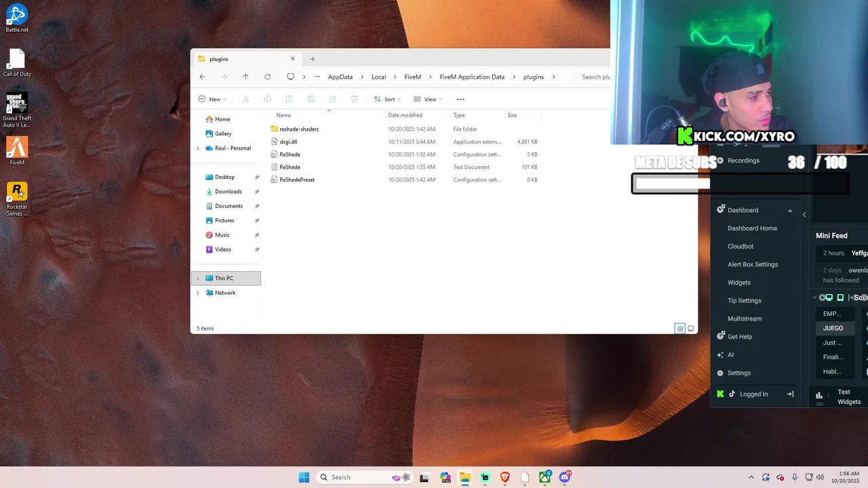
Task: Click the taskbar Search box
Action: 365,477
